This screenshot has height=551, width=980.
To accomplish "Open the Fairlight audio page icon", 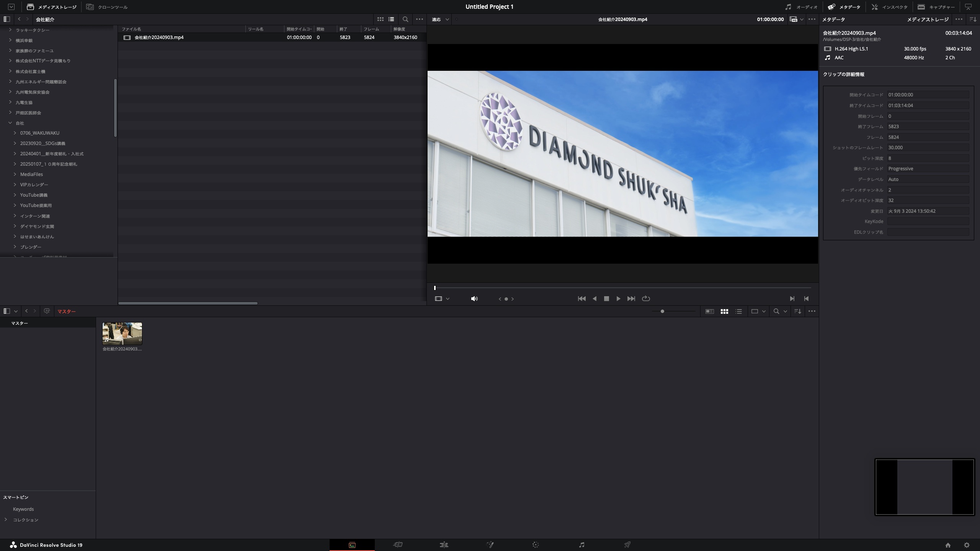I will [x=581, y=544].
